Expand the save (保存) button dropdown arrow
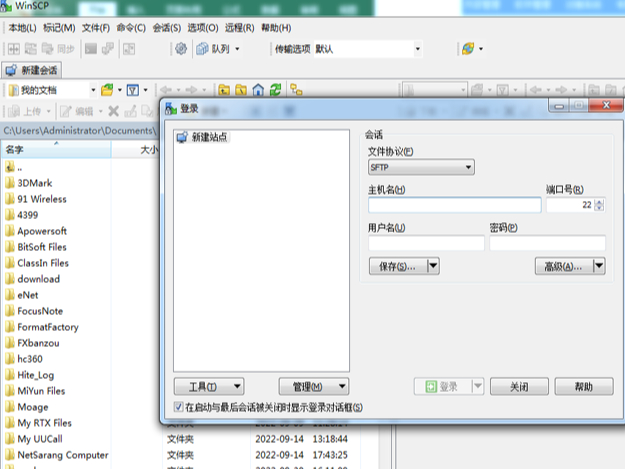Screen dimensions: 625x469 (433, 266)
